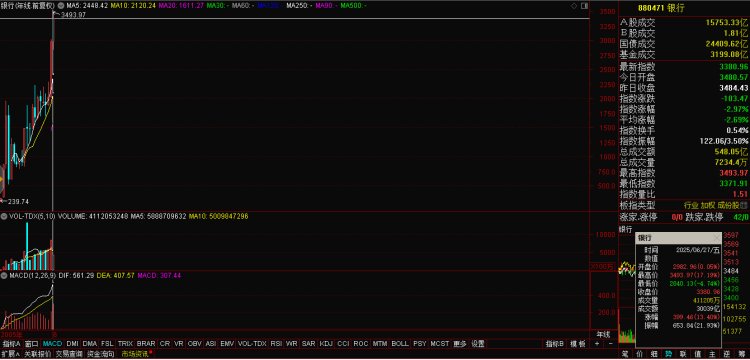Click the round icon before MA5

point(60,6)
